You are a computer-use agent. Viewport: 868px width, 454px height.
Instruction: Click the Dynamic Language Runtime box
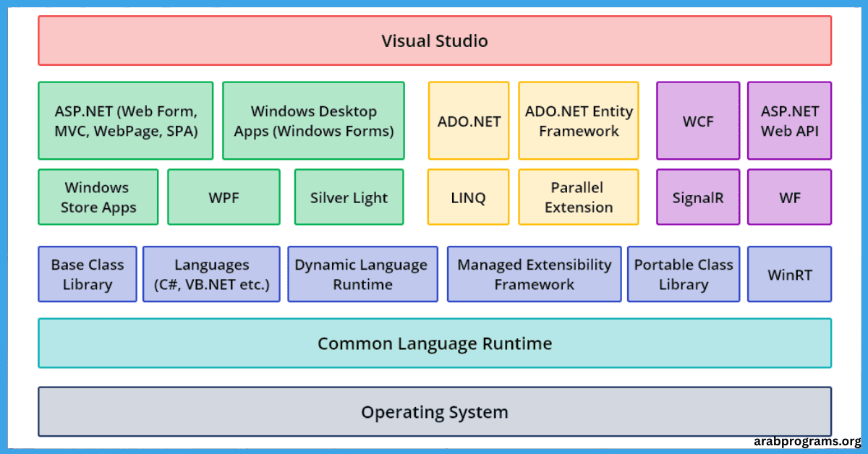pos(362,274)
